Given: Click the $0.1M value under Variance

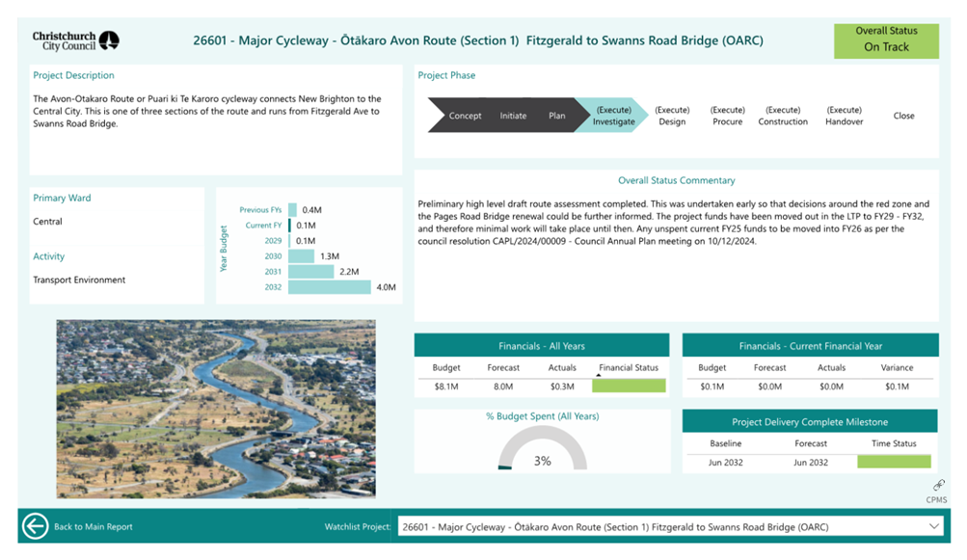Looking at the screenshot, I should click(897, 387).
